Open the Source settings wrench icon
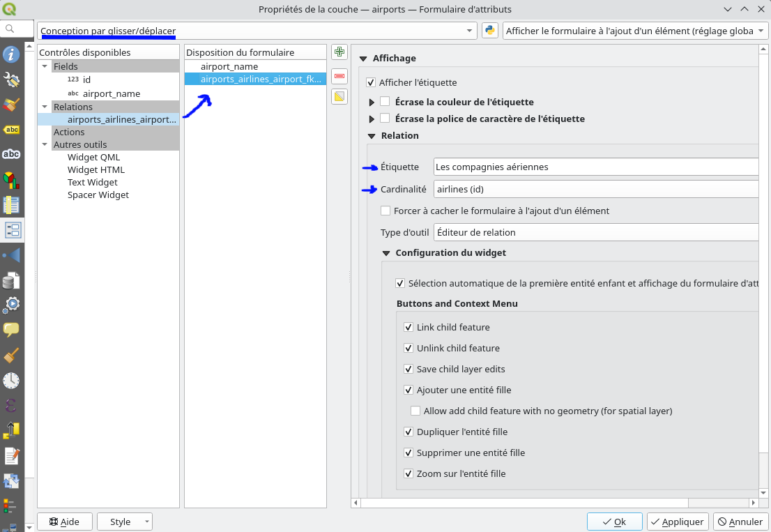This screenshot has width=771, height=532. pyautogui.click(x=11, y=79)
